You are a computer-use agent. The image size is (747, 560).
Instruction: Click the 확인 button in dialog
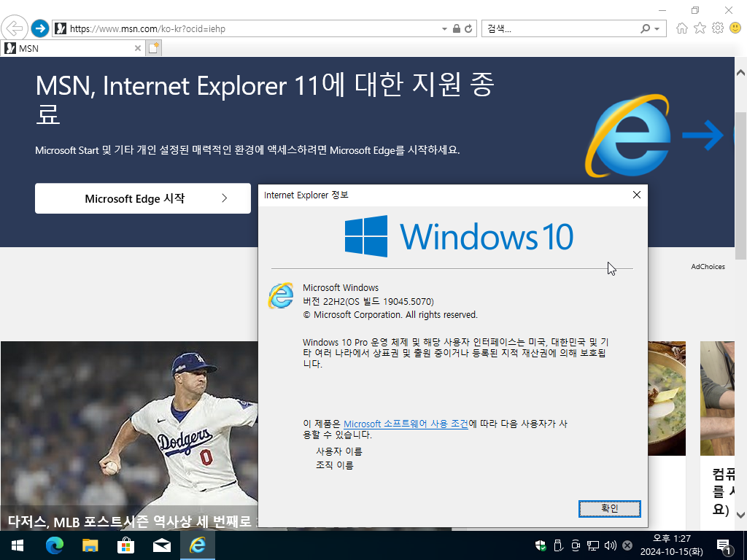609,508
